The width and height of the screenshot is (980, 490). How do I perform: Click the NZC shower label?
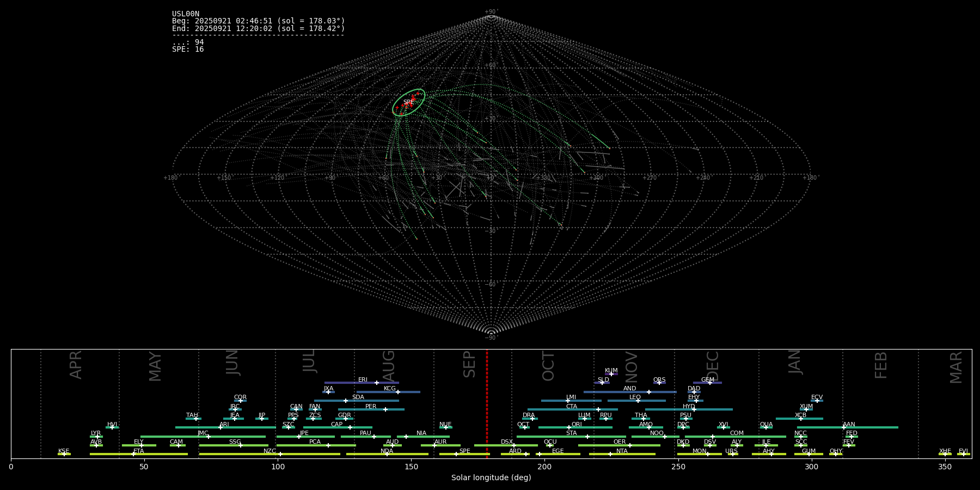269,451
